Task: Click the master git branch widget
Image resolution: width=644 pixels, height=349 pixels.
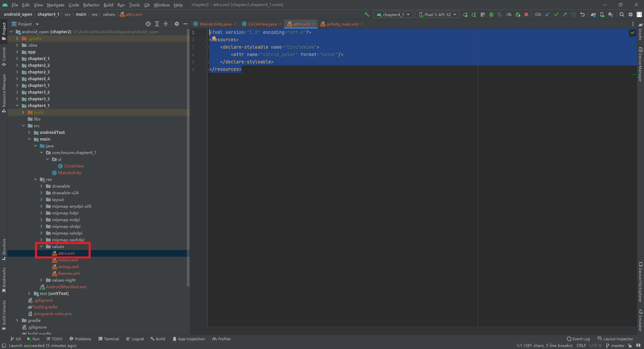Action: (615, 346)
